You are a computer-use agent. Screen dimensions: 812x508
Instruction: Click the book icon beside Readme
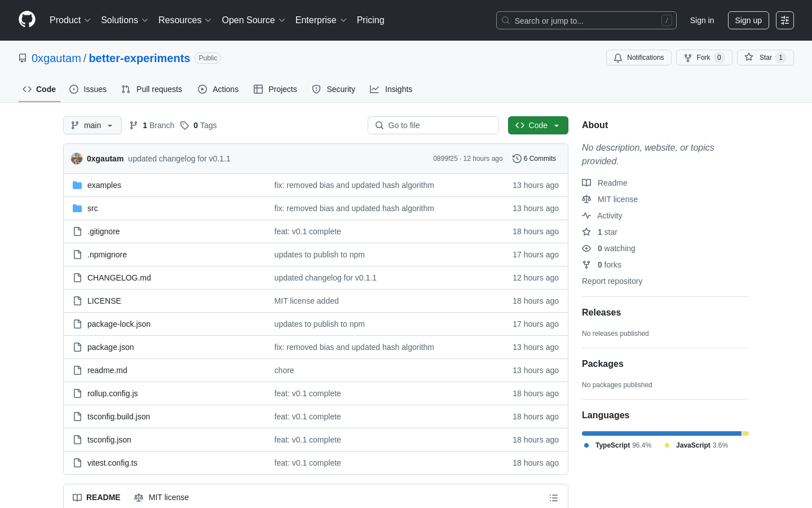pos(586,183)
